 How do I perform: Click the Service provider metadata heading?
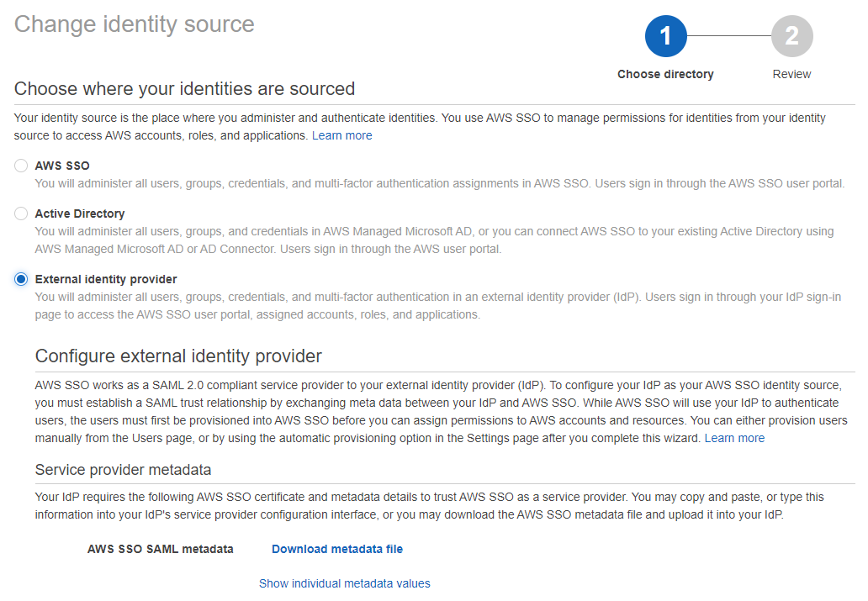tap(123, 470)
